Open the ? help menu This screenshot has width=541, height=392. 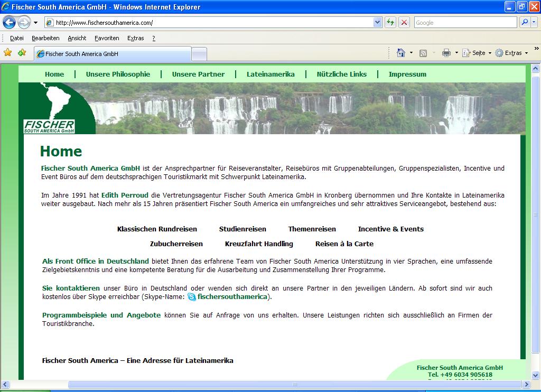154,39
